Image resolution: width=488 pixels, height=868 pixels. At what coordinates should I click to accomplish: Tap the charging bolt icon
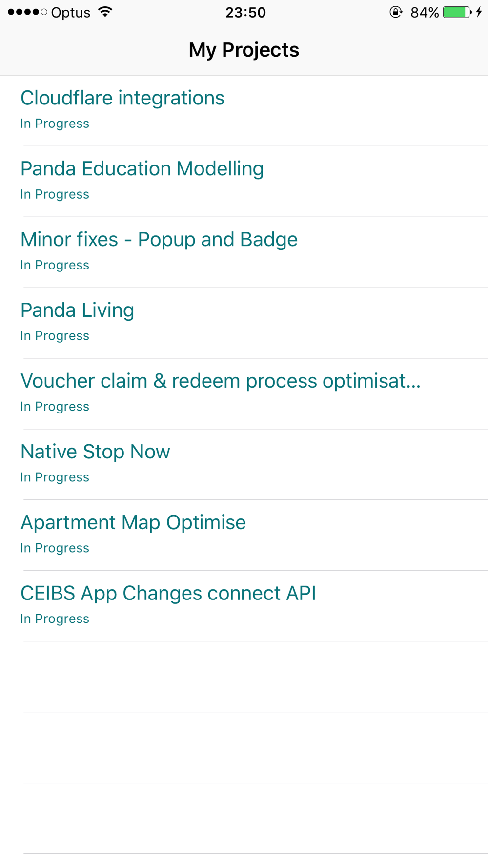[x=479, y=12]
